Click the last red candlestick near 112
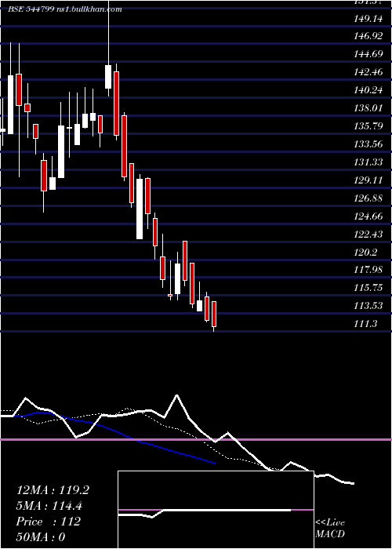Image resolution: width=392 pixels, height=549 pixels. (x=214, y=314)
